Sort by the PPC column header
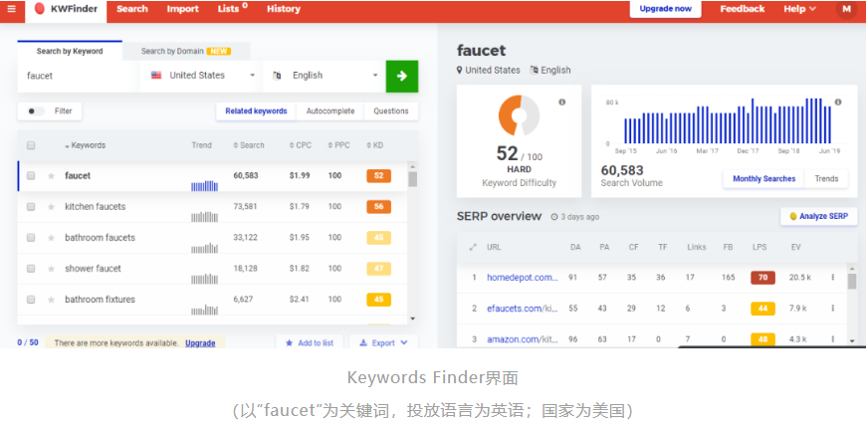This screenshot has width=868, height=428. [338, 145]
